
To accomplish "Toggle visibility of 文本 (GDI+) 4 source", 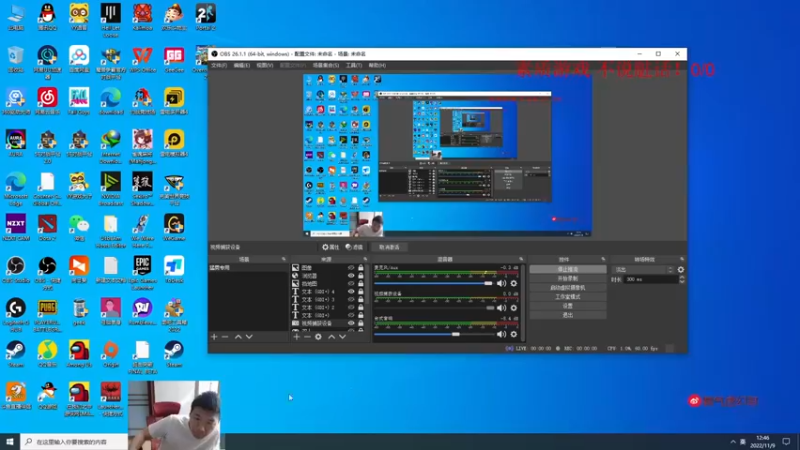I will pyautogui.click(x=351, y=291).
